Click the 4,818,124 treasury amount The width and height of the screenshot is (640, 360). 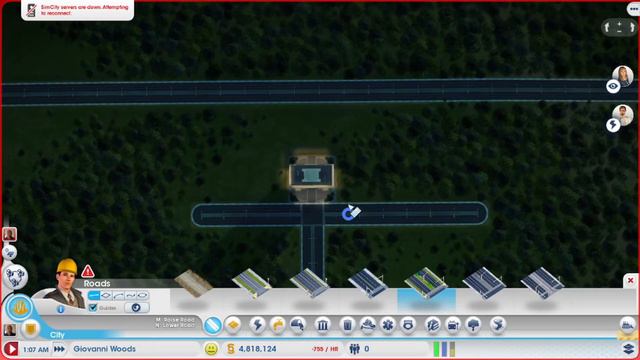click(257, 349)
